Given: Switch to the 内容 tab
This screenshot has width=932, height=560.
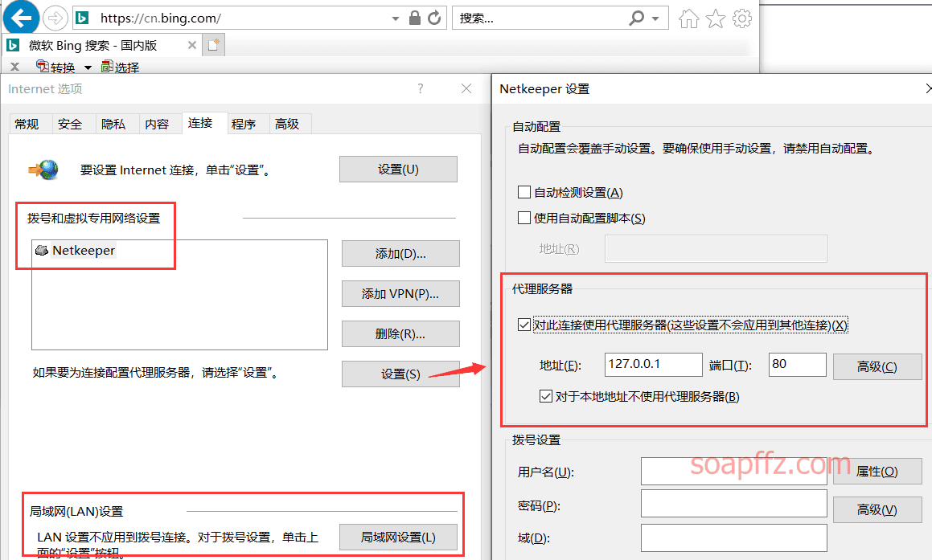Looking at the screenshot, I should [x=157, y=124].
